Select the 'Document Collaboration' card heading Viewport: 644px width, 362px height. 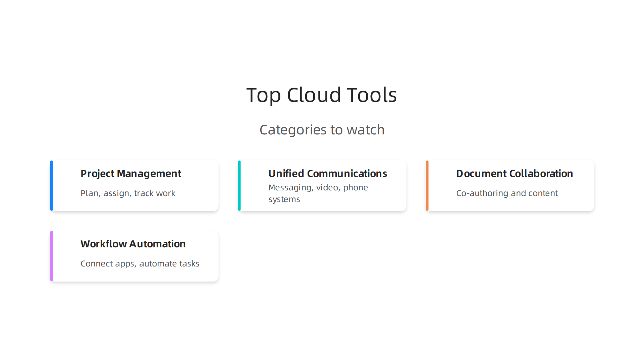(x=515, y=174)
